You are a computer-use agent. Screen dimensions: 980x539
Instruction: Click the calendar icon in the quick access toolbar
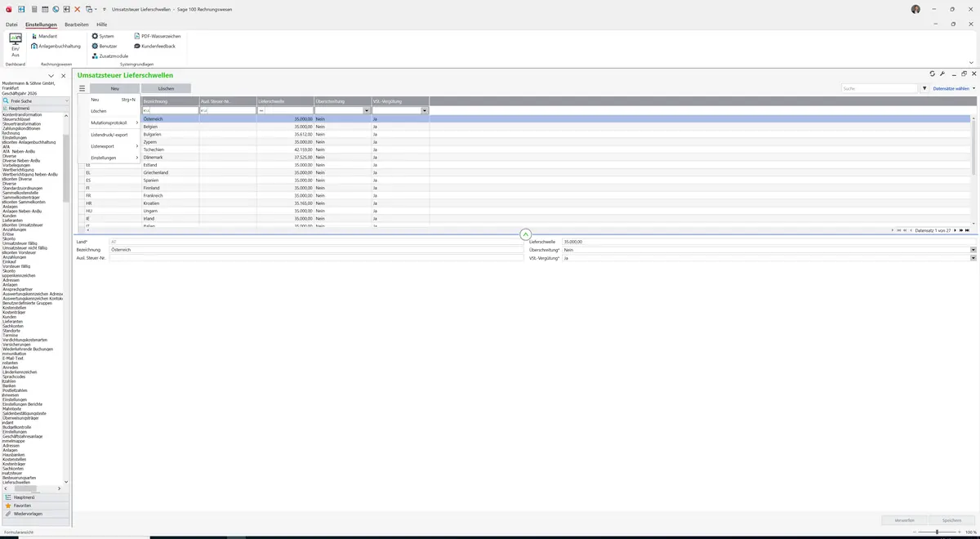coord(45,9)
